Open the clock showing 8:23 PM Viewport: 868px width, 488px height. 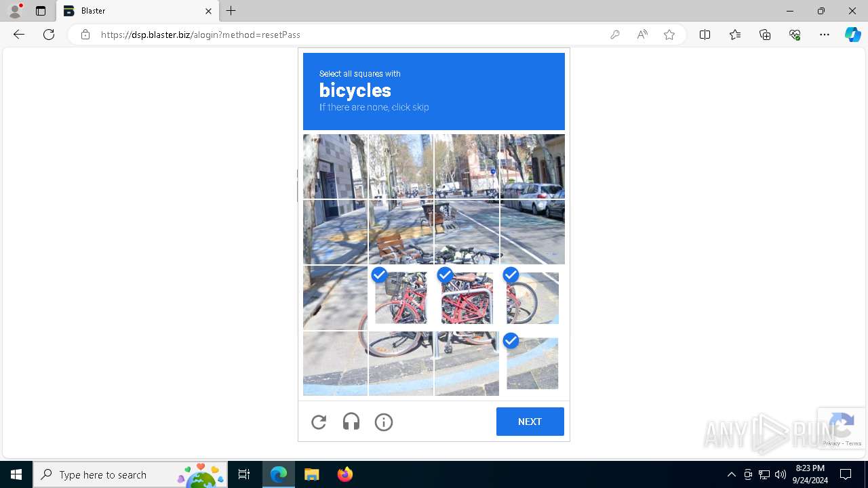810,474
